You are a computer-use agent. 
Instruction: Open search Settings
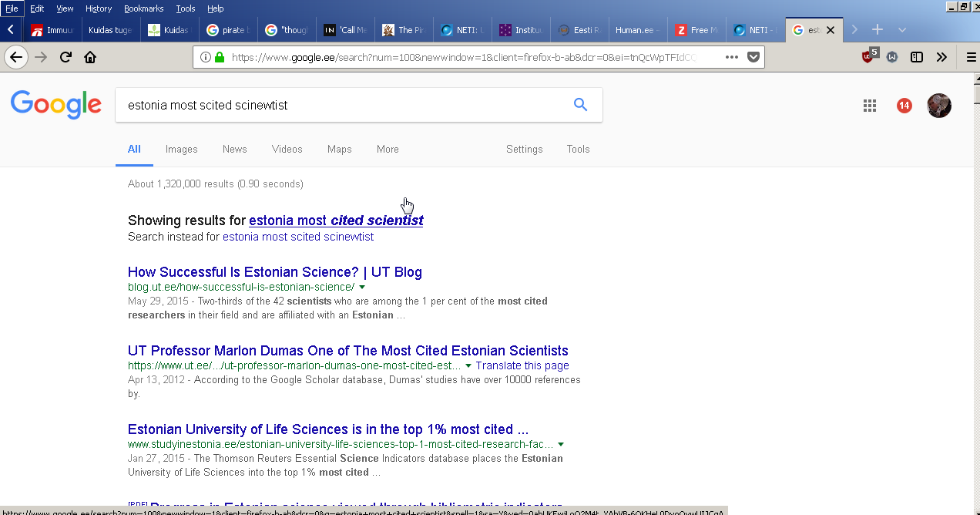tap(525, 150)
